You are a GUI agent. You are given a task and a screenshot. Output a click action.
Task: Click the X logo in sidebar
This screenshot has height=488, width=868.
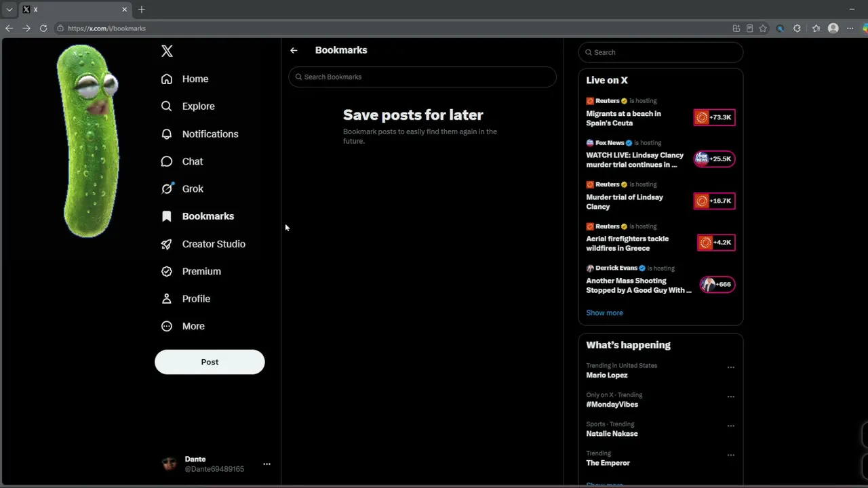tap(167, 51)
